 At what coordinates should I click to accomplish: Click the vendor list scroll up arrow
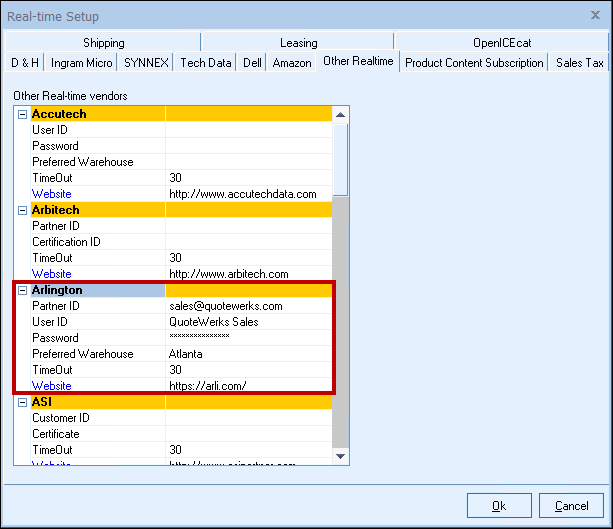tap(341, 115)
